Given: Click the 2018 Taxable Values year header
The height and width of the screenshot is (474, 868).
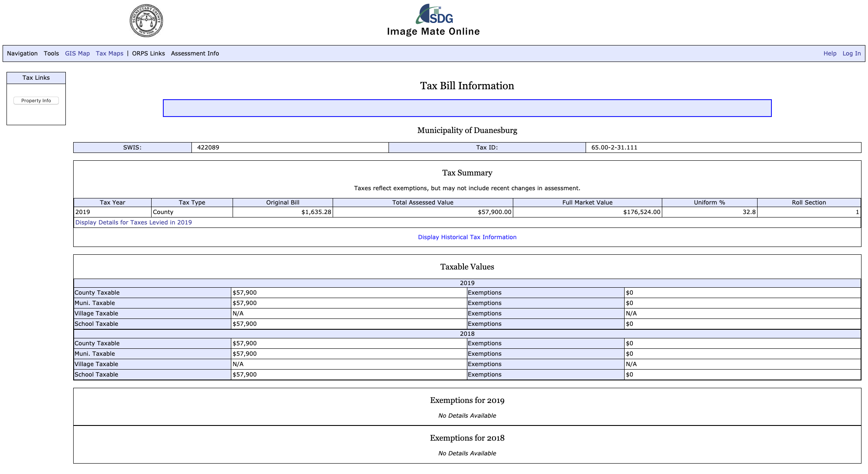Looking at the screenshot, I should coord(467,334).
